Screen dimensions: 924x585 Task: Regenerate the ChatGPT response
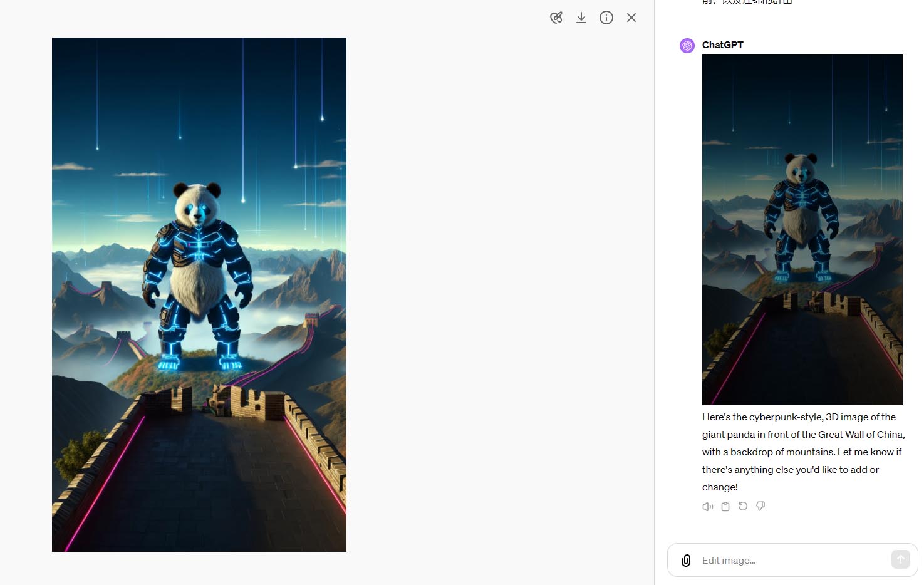743,506
